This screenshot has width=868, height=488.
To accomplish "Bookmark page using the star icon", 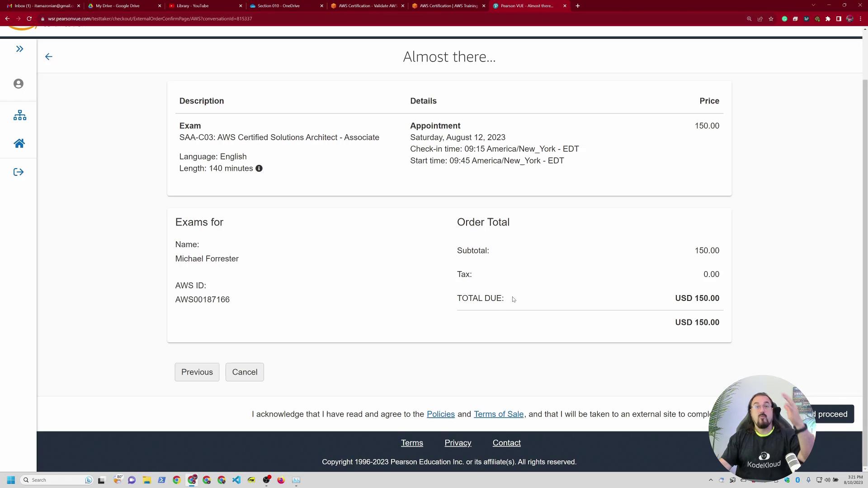I will pos(771,19).
